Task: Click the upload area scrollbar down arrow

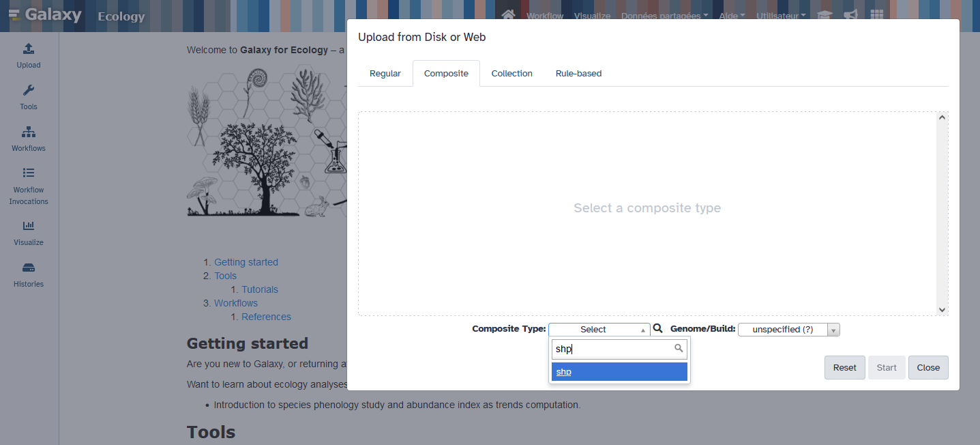Action: click(x=942, y=310)
